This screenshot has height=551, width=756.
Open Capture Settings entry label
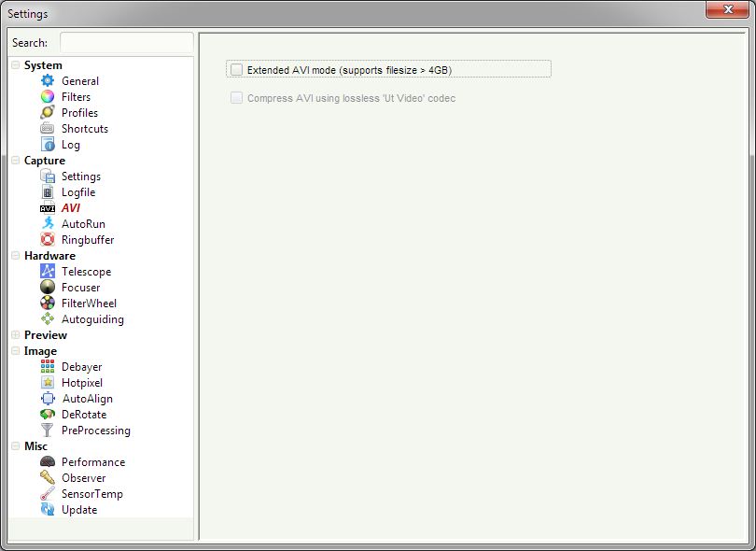click(81, 177)
